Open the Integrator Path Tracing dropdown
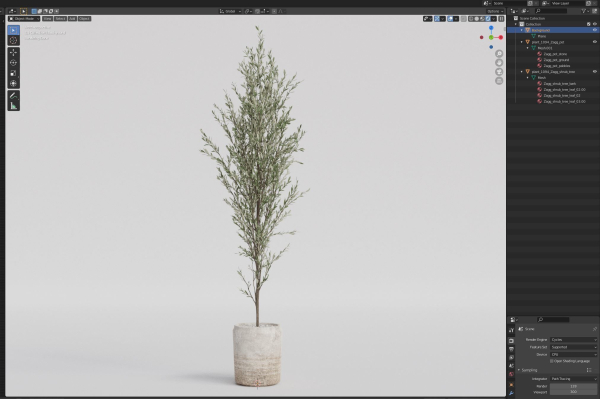The width and height of the screenshot is (600, 399). click(573, 379)
